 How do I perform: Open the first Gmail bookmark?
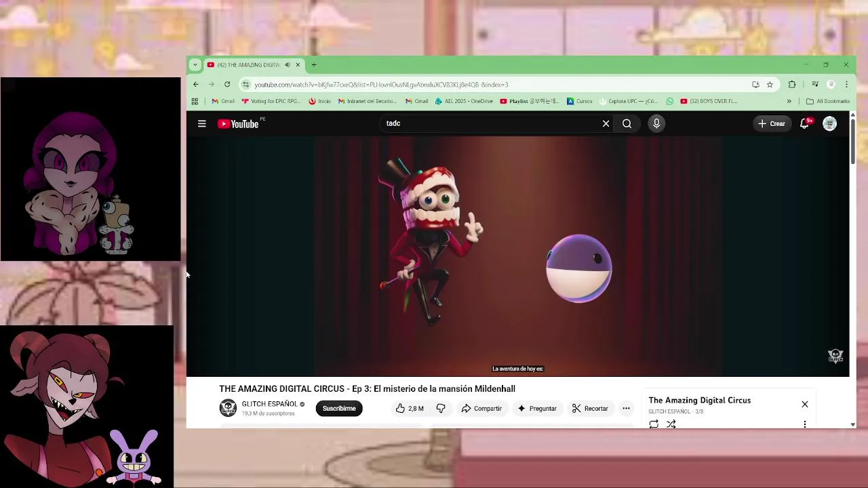coord(223,101)
